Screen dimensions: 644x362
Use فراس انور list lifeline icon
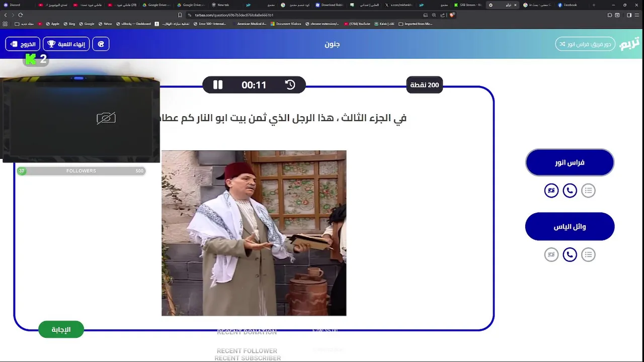(x=588, y=191)
